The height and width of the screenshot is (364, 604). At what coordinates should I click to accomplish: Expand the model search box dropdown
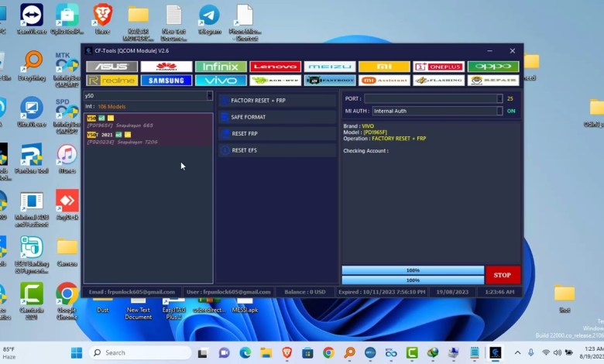[209, 96]
